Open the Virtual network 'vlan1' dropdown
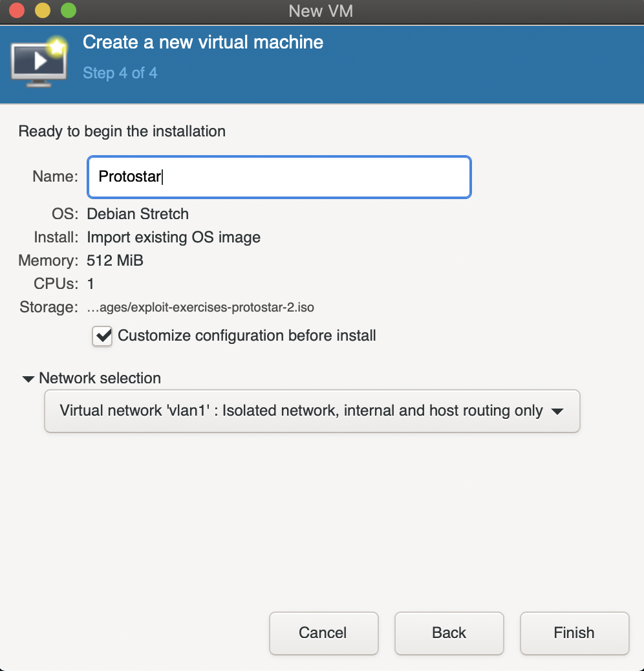The height and width of the screenshot is (671, 644). point(312,411)
